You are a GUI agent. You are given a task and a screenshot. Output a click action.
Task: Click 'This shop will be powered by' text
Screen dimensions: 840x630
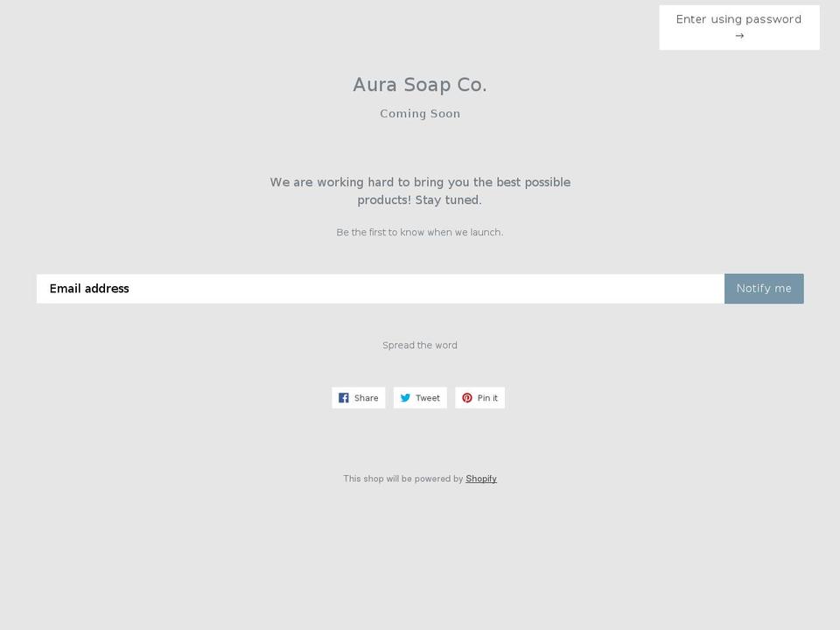click(402, 479)
